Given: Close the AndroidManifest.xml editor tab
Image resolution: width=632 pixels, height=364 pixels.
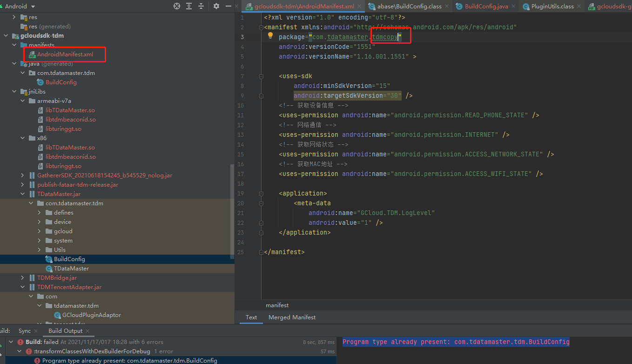Looking at the screenshot, I should (x=360, y=7).
